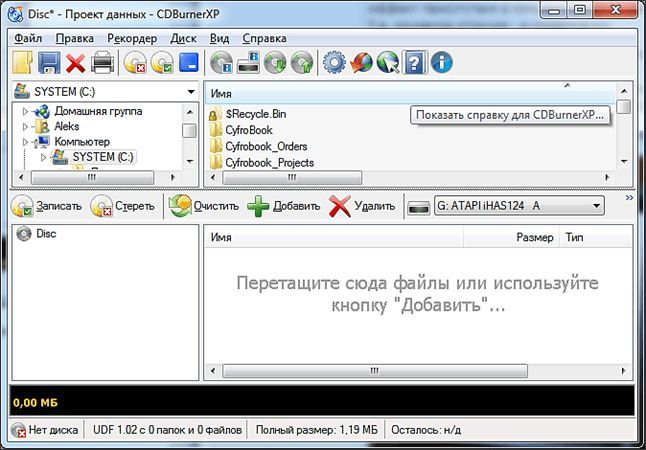Click the burn disc icon with green check in top toolbar
This screenshot has height=450, width=646.
162,63
